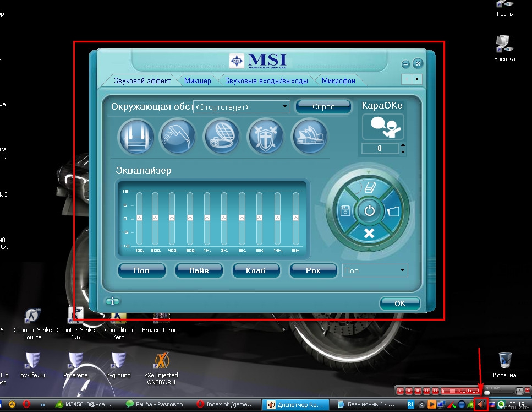Switch to the Звуковой эффект tab
The width and height of the screenshot is (532, 412).
[142, 81]
